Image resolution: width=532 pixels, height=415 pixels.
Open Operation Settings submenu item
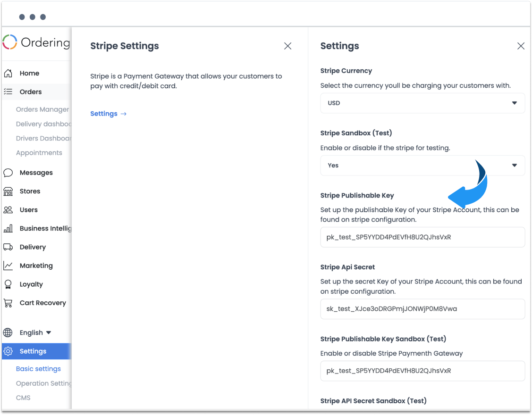pos(43,383)
